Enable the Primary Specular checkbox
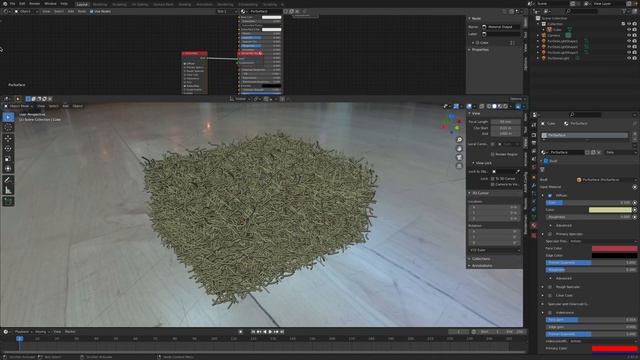Screen dimensions: 640x360 click(x=550, y=234)
